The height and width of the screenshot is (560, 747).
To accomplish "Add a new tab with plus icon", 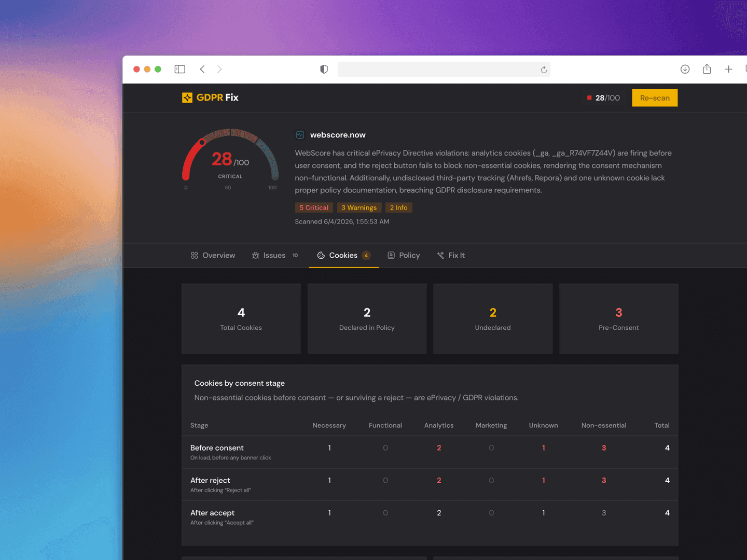I will point(728,69).
